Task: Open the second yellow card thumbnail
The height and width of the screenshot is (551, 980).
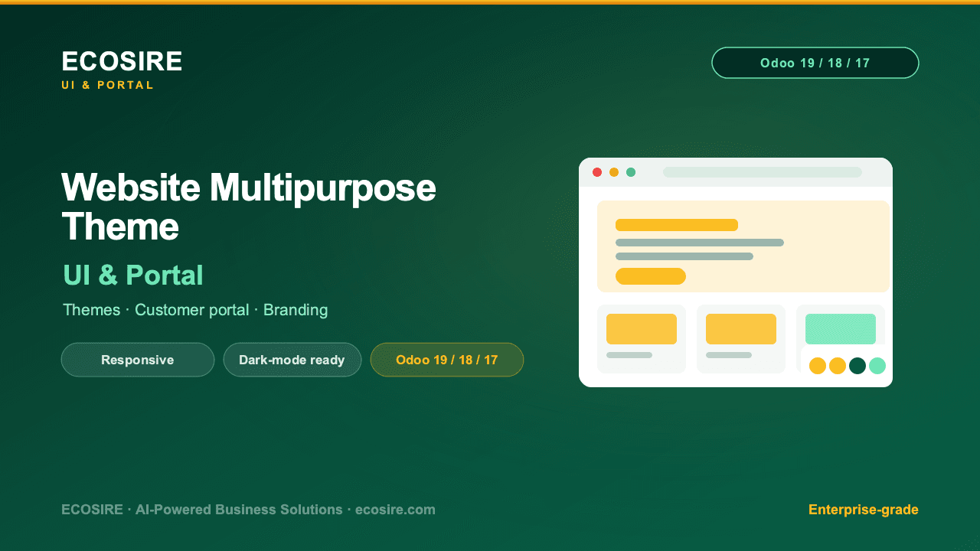Action: 741,329
